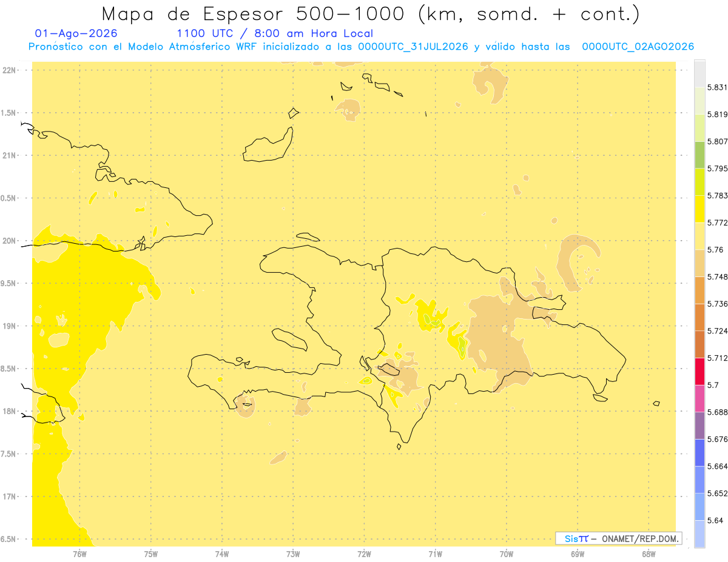
Task: Click the legend value 5.831
Action: click(x=717, y=87)
